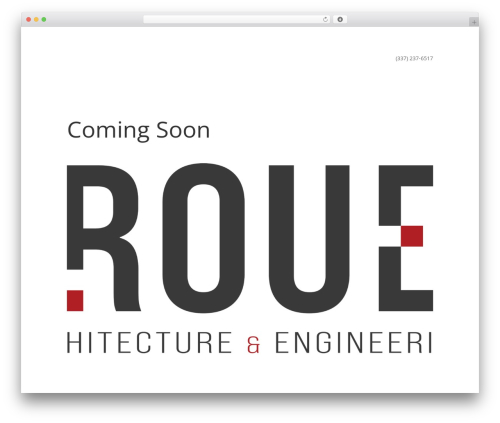This screenshot has height=423, width=500.
Task: Click the reload icon in address bar
Action: coord(325,20)
